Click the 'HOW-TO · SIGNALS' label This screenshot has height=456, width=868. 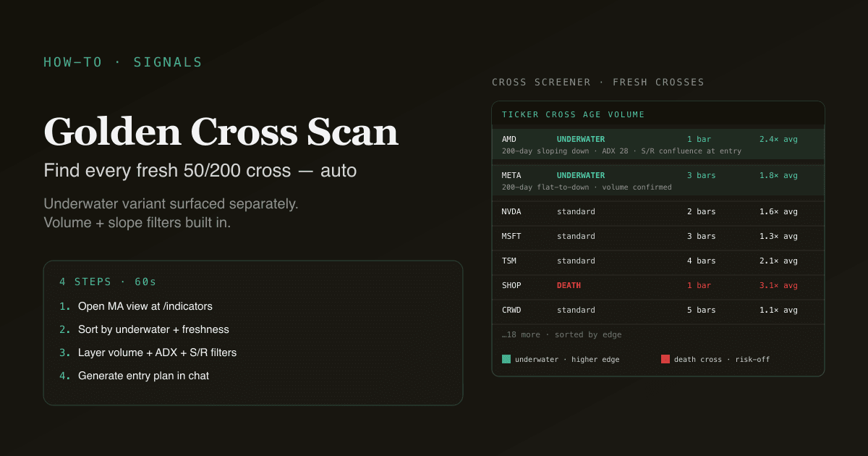[123, 62]
